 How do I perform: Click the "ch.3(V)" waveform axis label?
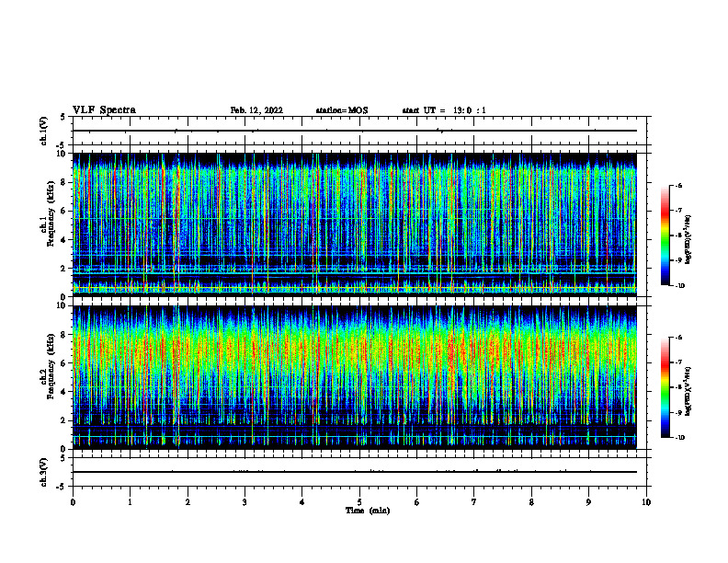coord(43,472)
